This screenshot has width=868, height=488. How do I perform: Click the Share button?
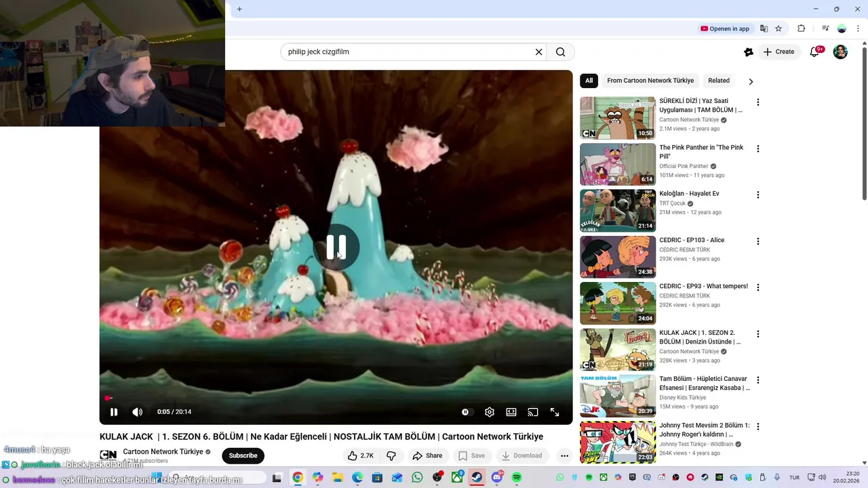click(427, 455)
